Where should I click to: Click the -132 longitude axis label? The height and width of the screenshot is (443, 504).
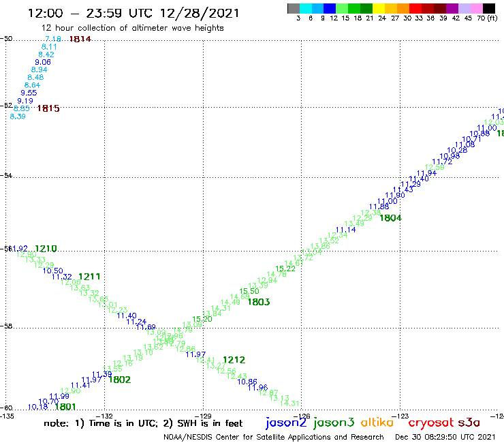click(x=104, y=416)
